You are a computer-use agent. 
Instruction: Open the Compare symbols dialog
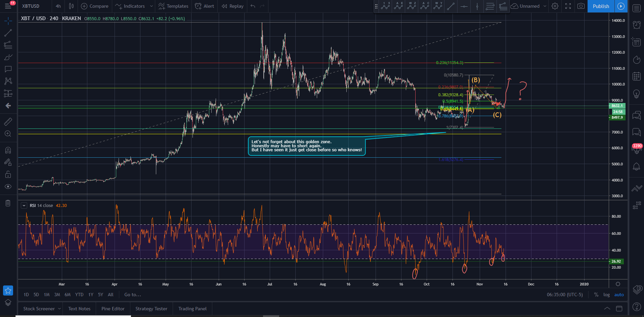tap(95, 6)
